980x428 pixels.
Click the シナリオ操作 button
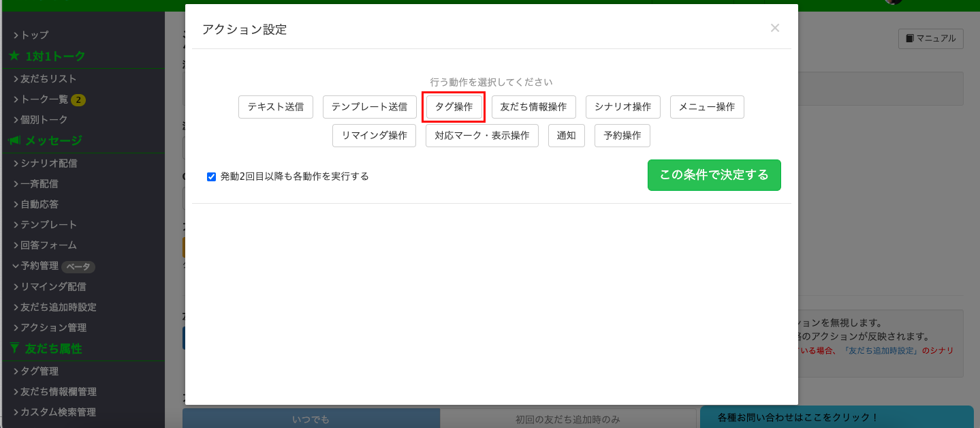(x=622, y=107)
